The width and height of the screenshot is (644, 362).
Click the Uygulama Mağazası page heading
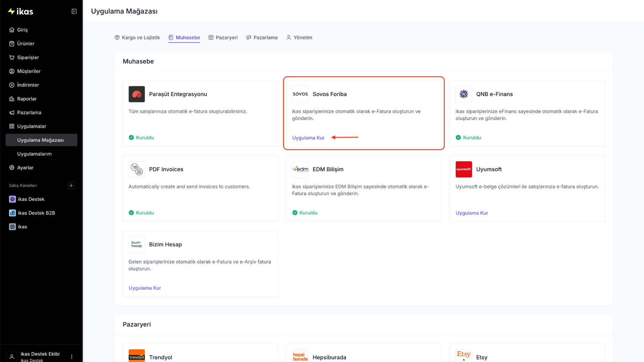click(124, 11)
